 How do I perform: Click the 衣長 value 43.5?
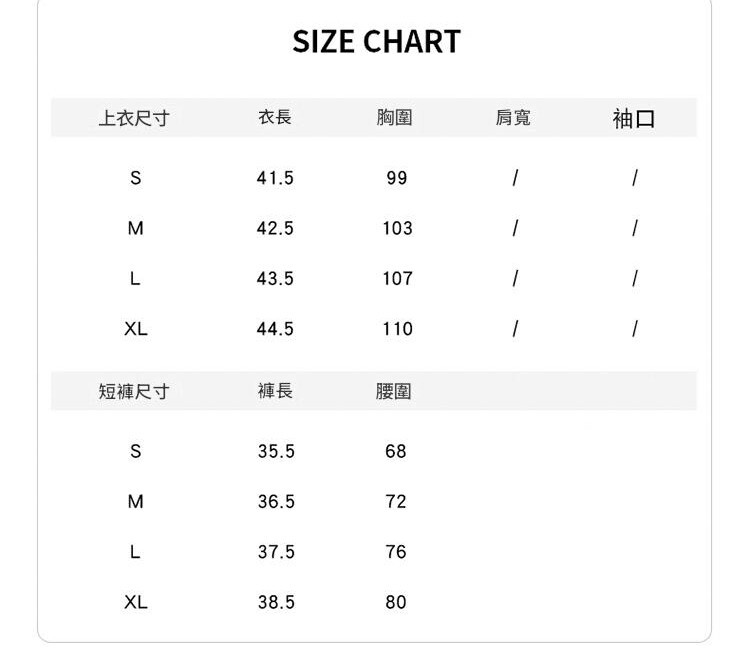pos(275,278)
